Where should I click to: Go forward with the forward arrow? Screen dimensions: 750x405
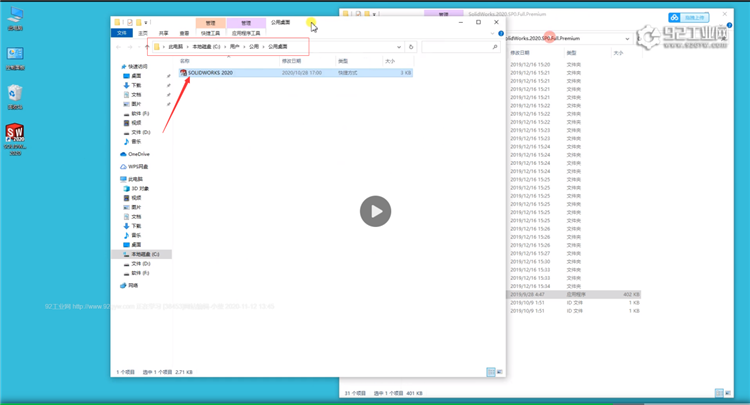(130, 47)
